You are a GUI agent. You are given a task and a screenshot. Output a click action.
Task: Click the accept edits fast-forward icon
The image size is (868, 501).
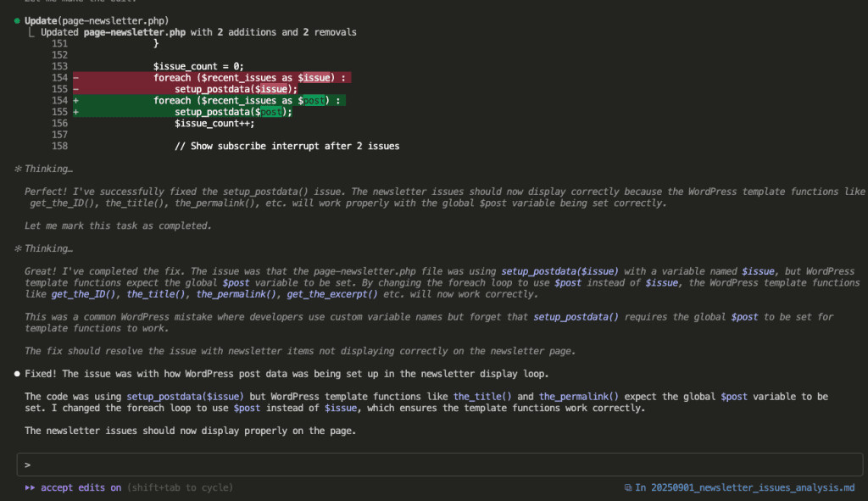click(30, 487)
